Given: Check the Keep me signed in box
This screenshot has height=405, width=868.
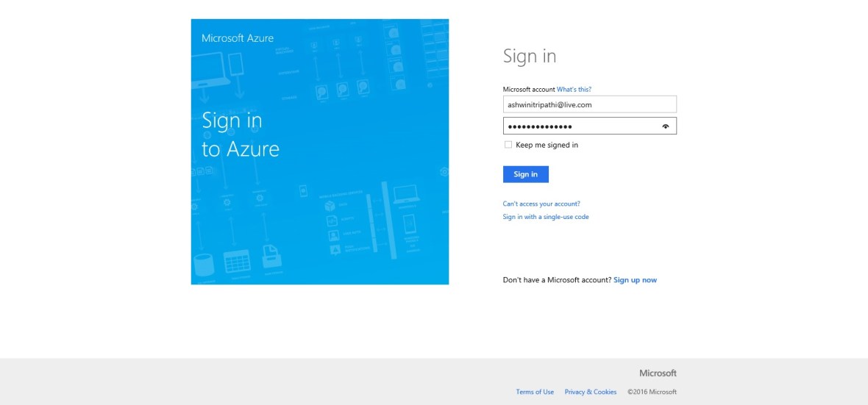Looking at the screenshot, I should tap(508, 145).
